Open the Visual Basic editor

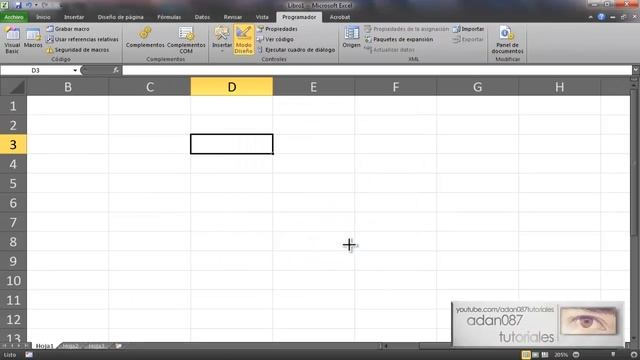coord(12,40)
